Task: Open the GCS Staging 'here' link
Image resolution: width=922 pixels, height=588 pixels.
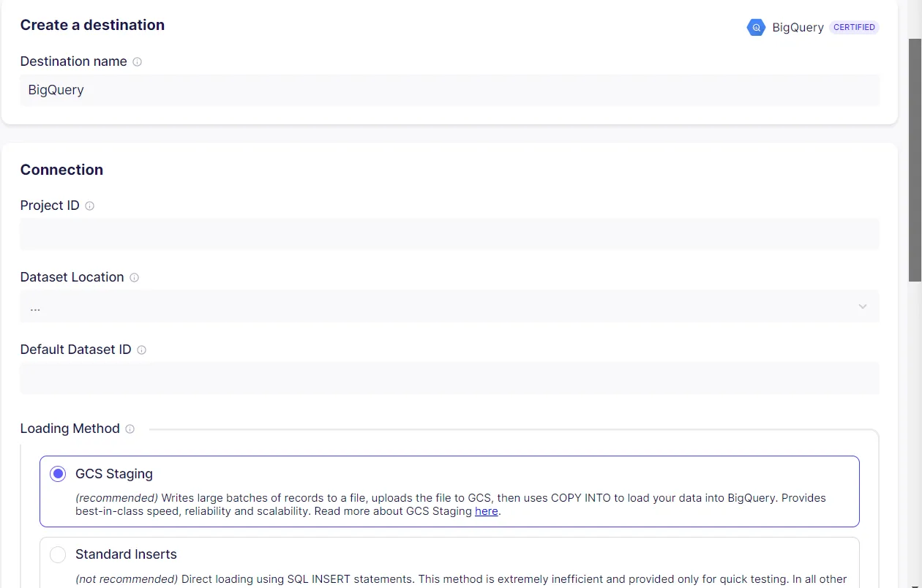Action: [487, 511]
